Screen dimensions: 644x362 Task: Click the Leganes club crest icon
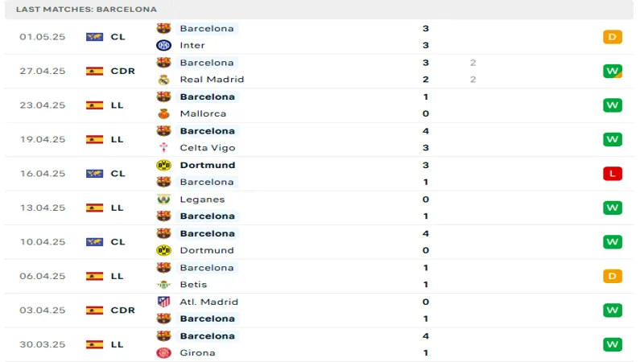coord(164,200)
